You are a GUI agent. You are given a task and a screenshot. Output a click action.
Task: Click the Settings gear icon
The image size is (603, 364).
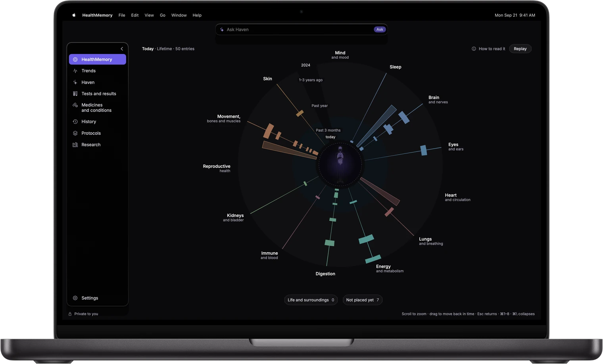pyautogui.click(x=75, y=298)
